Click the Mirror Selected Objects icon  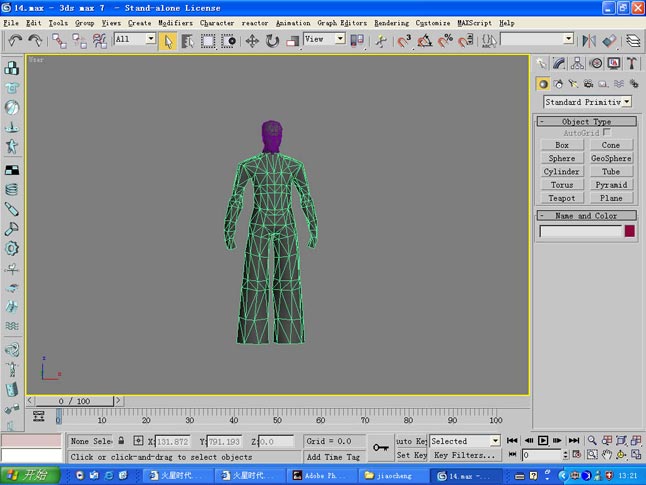pos(589,41)
